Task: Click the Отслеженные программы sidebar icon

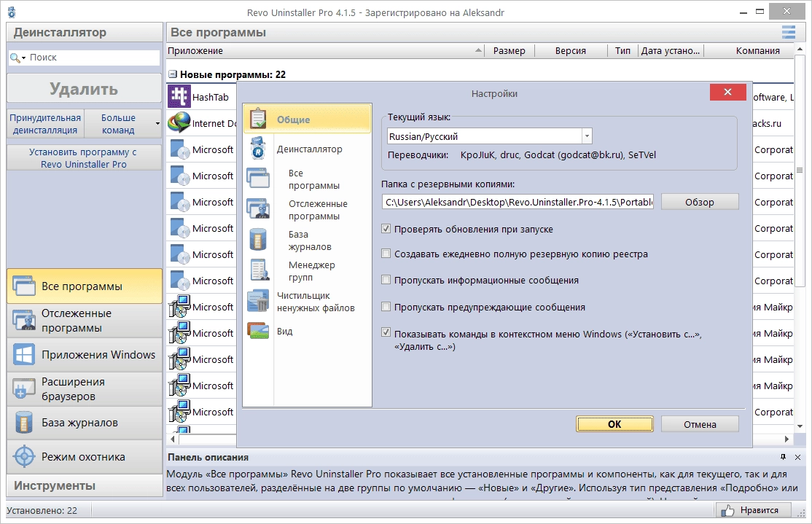Action: (x=24, y=320)
